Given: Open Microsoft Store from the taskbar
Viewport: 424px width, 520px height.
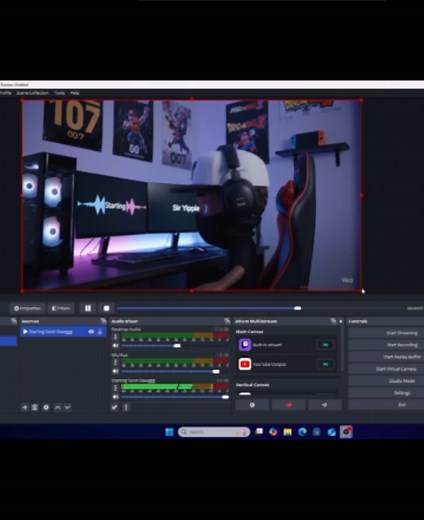Looking at the screenshot, I should tap(317, 432).
